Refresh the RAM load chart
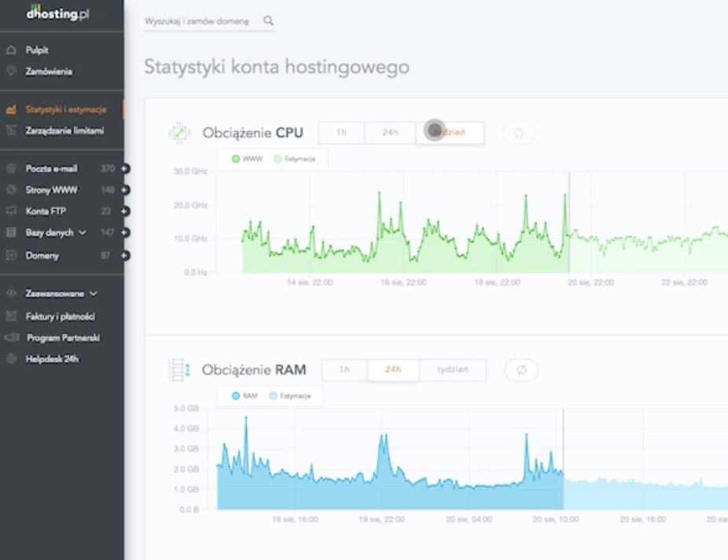Screen dimensions: 728x560 pos(520,370)
